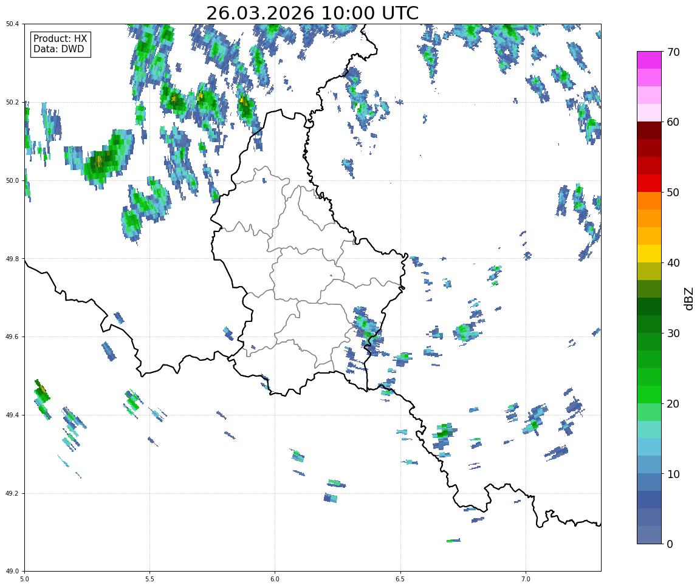700x588 pixels.
Task: Click the colorbar tick label 10
Action: point(673,474)
